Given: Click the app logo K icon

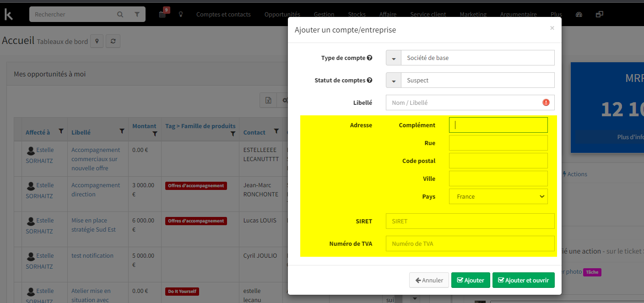Looking at the screenshot, I should [x=8, y=14].
